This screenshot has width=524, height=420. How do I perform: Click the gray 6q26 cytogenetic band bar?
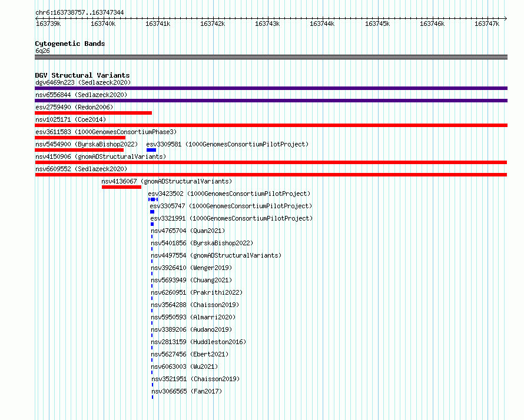tap(271, 57)
